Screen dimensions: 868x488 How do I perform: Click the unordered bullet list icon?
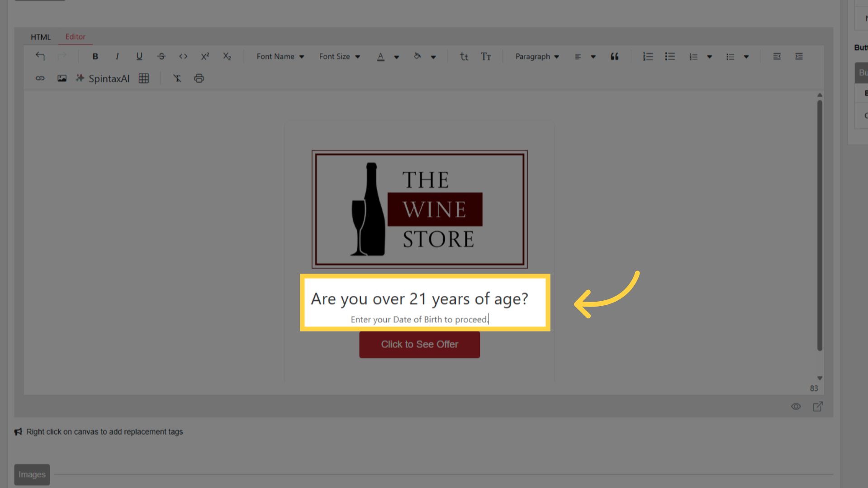(670, 57)
